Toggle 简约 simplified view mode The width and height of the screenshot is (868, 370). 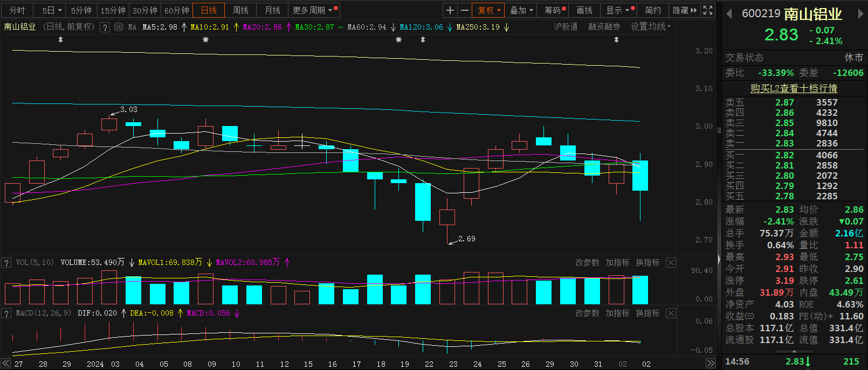coord(653,10)
